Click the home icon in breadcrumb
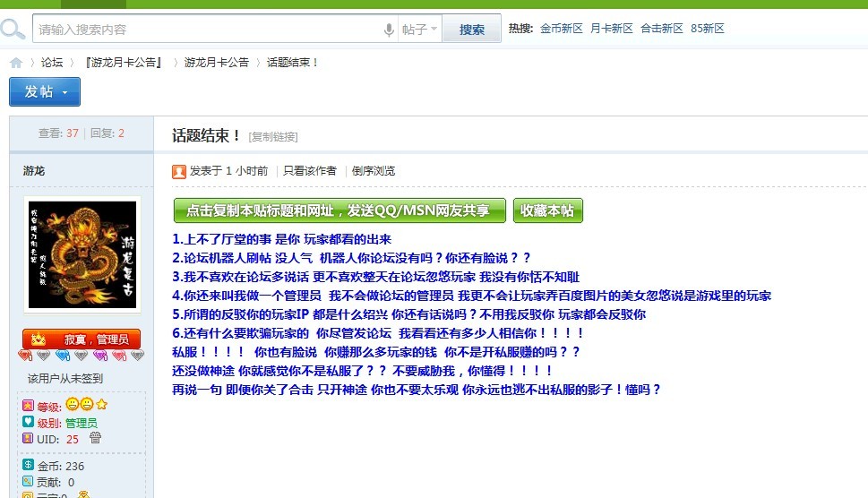 pos(16,63)
